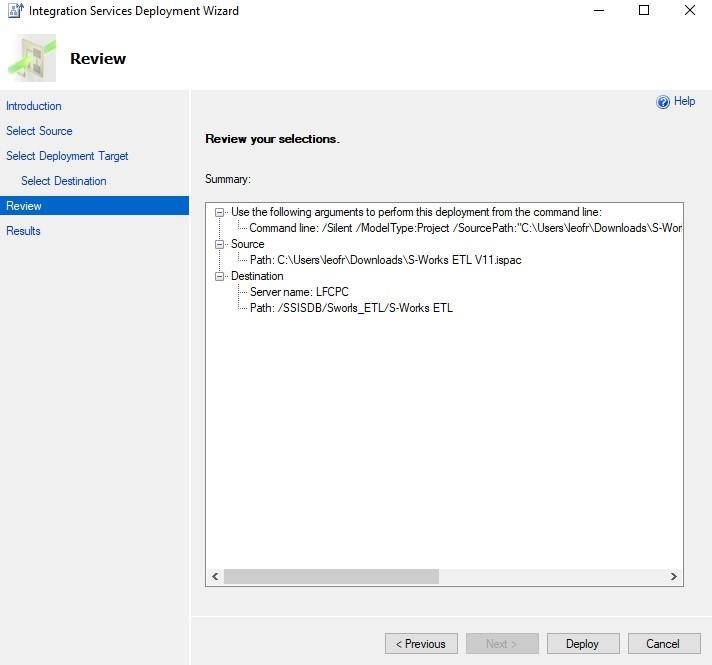
Task: Open the Select Destination sub-step
Action: (x=64, y=181)
